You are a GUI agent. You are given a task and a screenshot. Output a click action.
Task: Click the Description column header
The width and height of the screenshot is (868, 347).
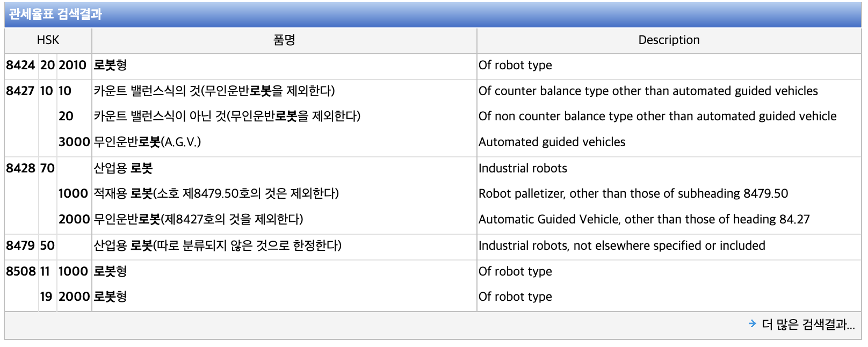point(669,40)
